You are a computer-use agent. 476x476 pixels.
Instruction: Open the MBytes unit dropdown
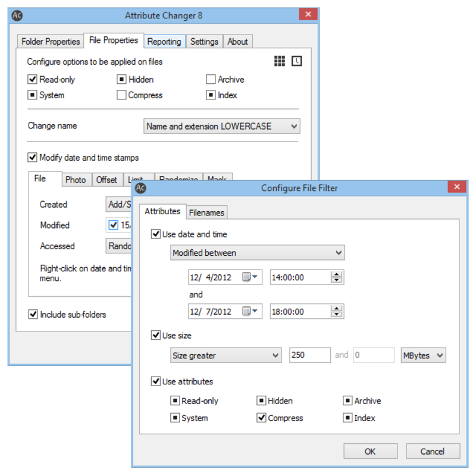(x=423, y=355)
